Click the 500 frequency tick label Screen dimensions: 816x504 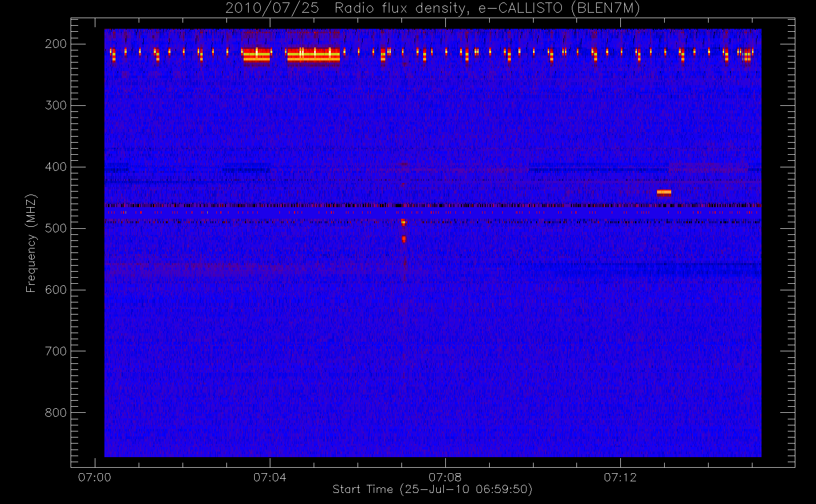point(56,228)
